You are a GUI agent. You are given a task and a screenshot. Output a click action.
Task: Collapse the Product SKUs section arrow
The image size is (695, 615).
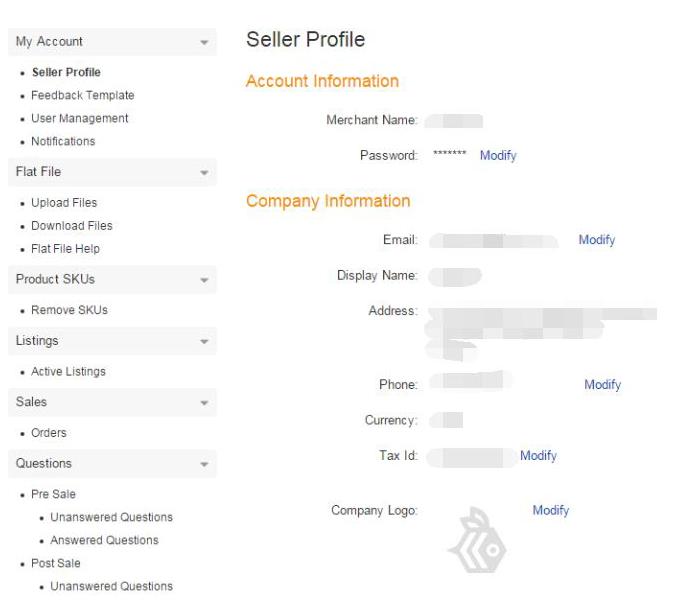[x=204, y=280]
